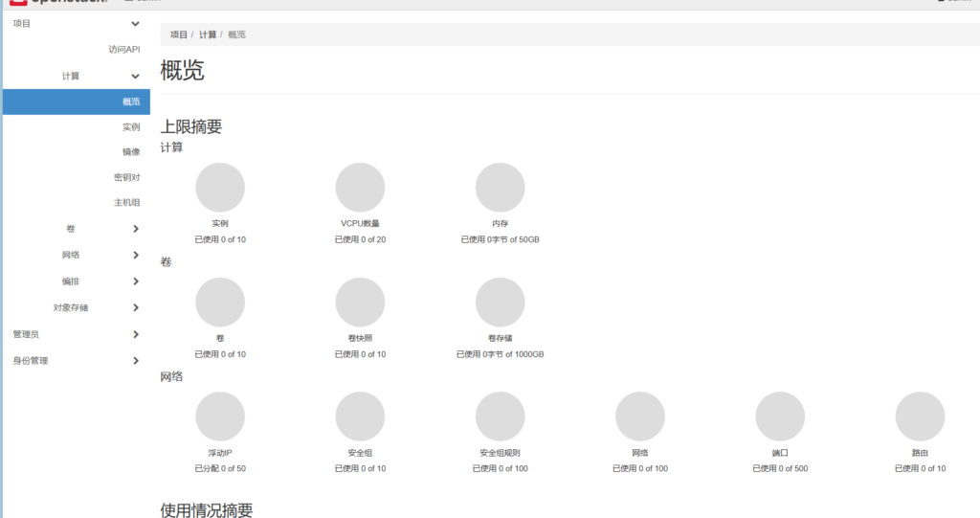Click the VCPU数量 usage pie chart
The height and width of the screenshot is (518, 980).
tap(360, 188)
